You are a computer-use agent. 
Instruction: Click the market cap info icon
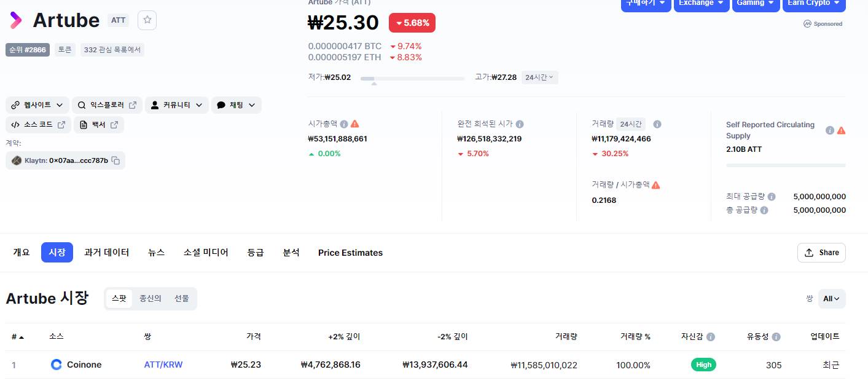click(344, 124)
